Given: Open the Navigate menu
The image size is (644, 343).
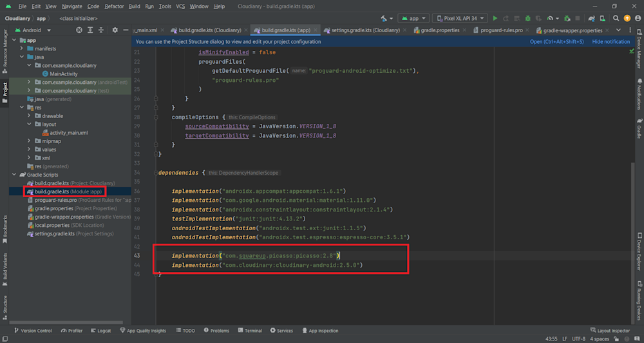Looking at the screenshot, I should (72, 6).
